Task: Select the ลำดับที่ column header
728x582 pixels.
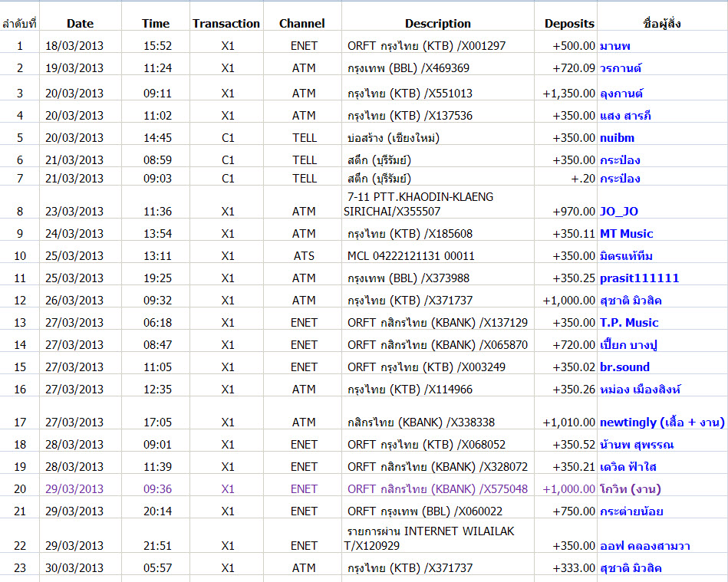Action: tap(19, 24)
